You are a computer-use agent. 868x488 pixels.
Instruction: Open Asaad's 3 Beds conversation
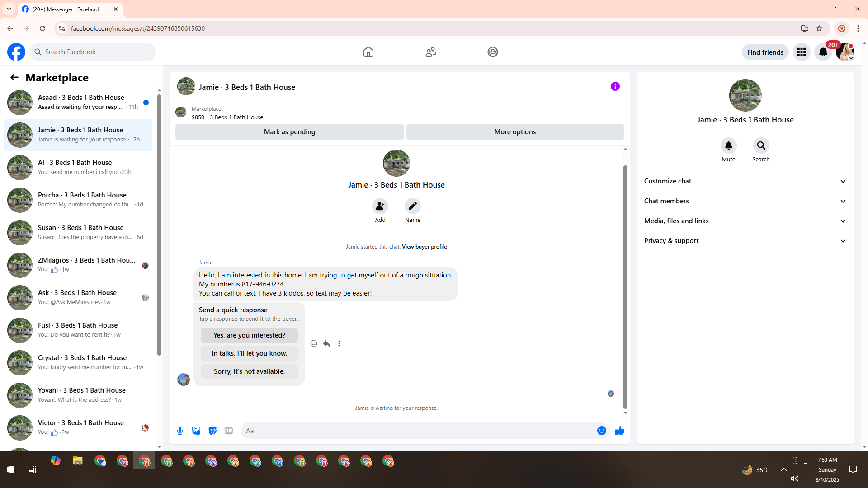tap(79, 102)
